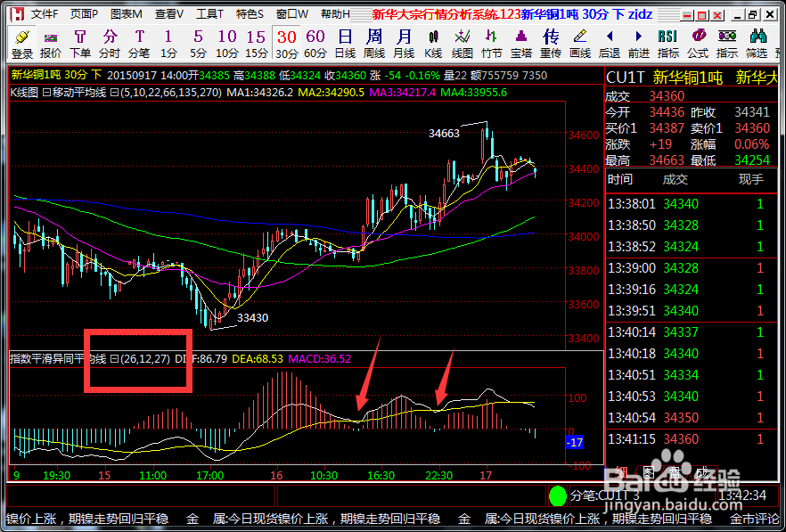The width and height of the screenshot is (786, 532).
Task: Select the 5分 five-minute period
Action: (198, 44)
